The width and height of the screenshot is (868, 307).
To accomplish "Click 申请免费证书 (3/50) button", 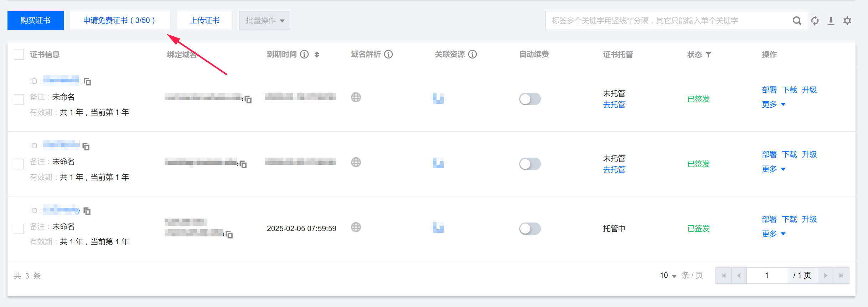I will [120, 21].
